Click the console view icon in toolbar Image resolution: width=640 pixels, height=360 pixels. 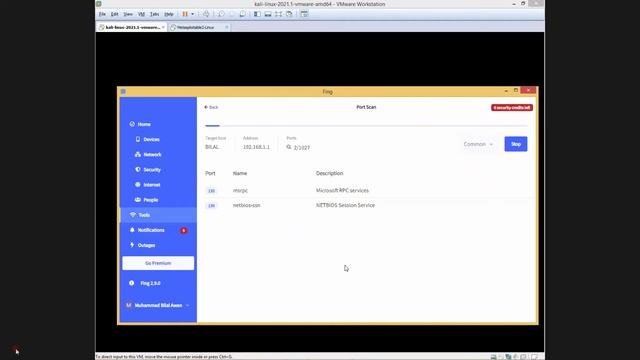(304, 14)
